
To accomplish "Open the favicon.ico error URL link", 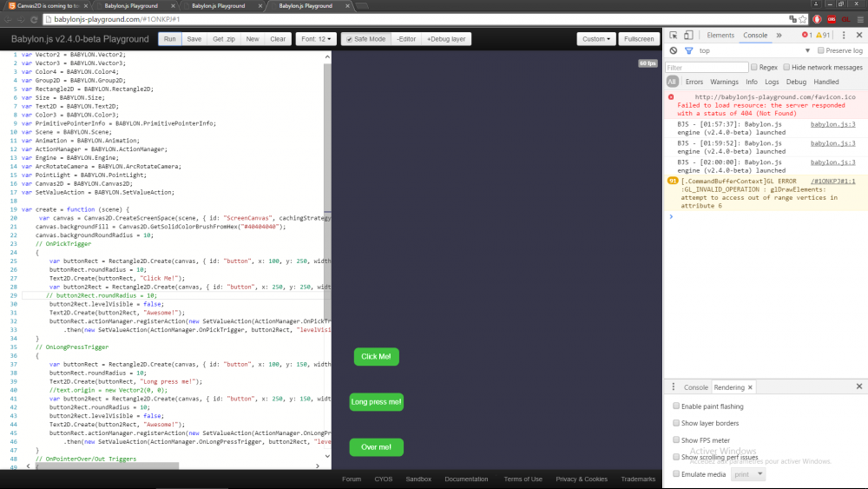I will [x=775, y=97].
